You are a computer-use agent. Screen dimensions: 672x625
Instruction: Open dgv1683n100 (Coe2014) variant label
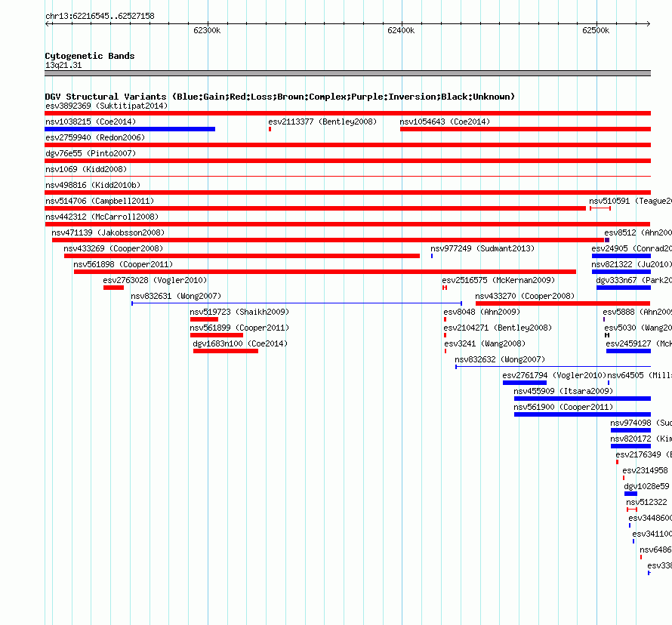pos(240,343)
